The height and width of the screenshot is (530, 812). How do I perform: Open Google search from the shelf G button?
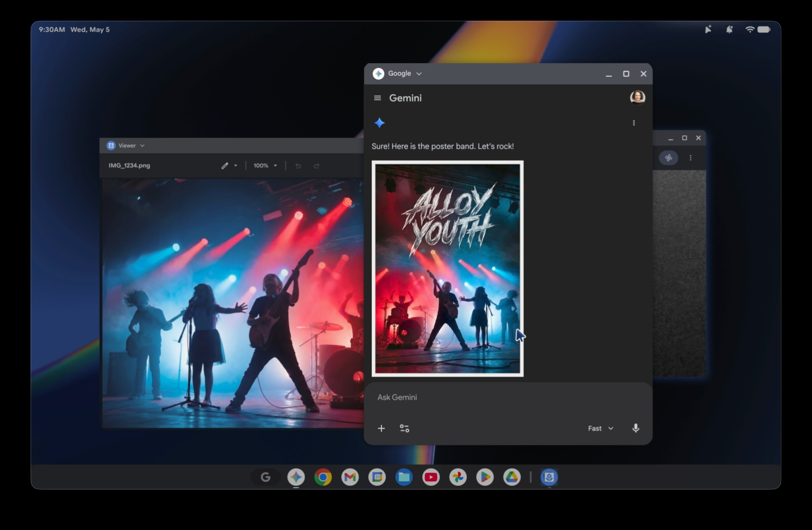point(266,477)
